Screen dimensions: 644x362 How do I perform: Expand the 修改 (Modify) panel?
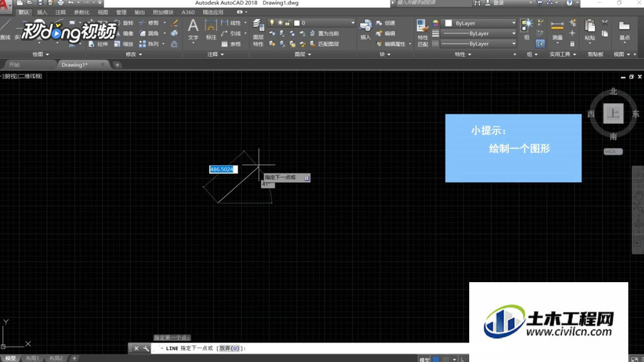[x=134, y=54]
